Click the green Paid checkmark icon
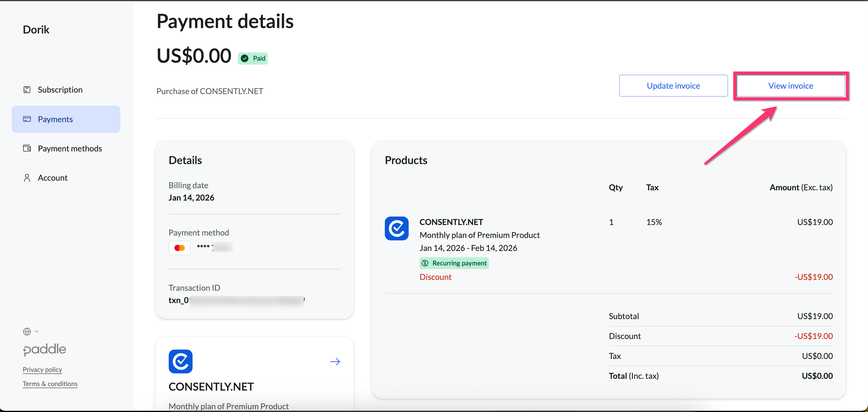This screenshot has height=412, width=868. click(x=245, y=59)
